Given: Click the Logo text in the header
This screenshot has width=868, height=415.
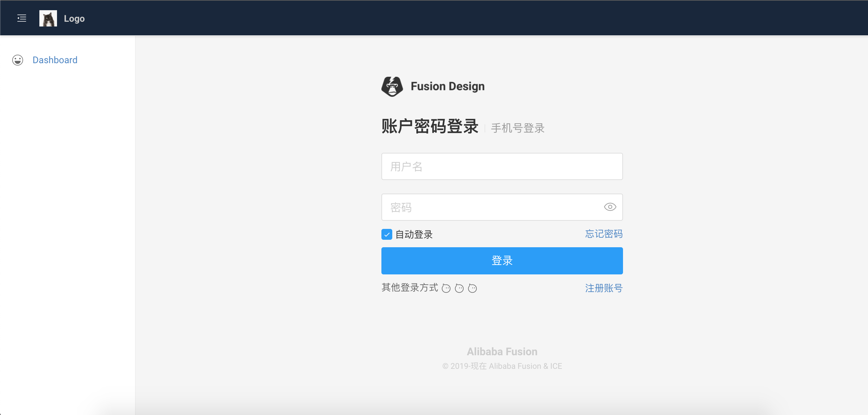Looking at the screenshot, I should 74,18.
